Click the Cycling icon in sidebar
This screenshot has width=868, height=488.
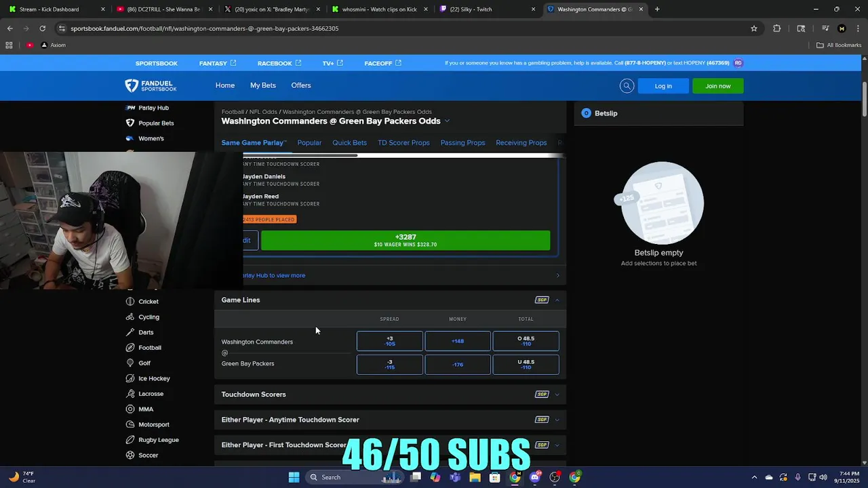click(130, 317)
